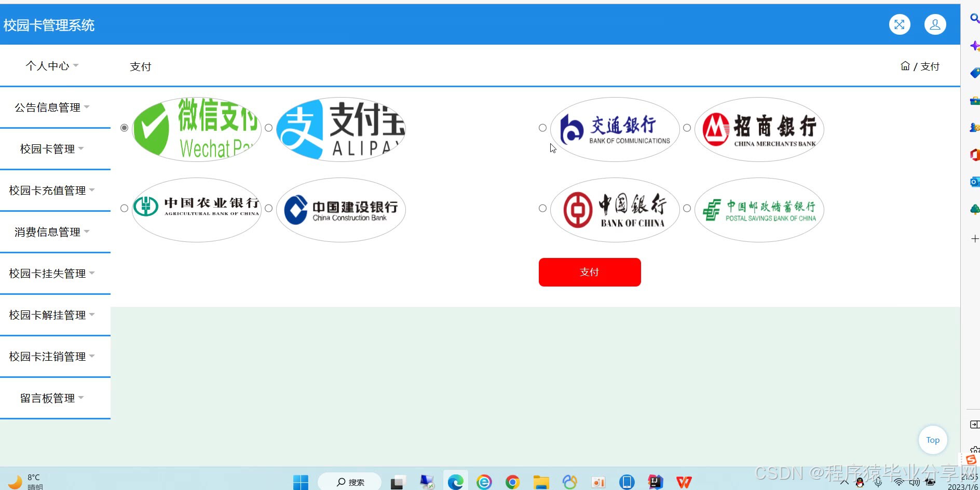The image size is (980, 490).
Task: Switch to Microsoft Edge on the taskbar
Action: (455, 482)
